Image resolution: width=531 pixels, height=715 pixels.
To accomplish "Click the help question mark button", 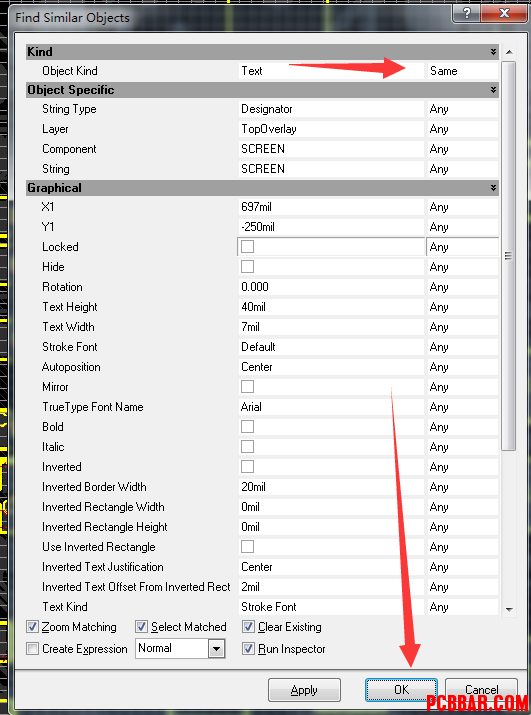I will click(x=466, y=13).
